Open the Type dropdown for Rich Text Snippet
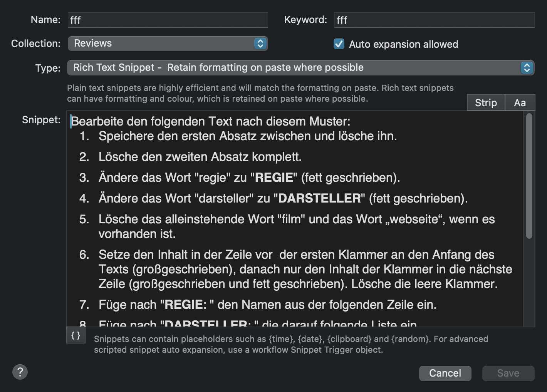This screenshot has height=392, width=547. click(301, 68)
